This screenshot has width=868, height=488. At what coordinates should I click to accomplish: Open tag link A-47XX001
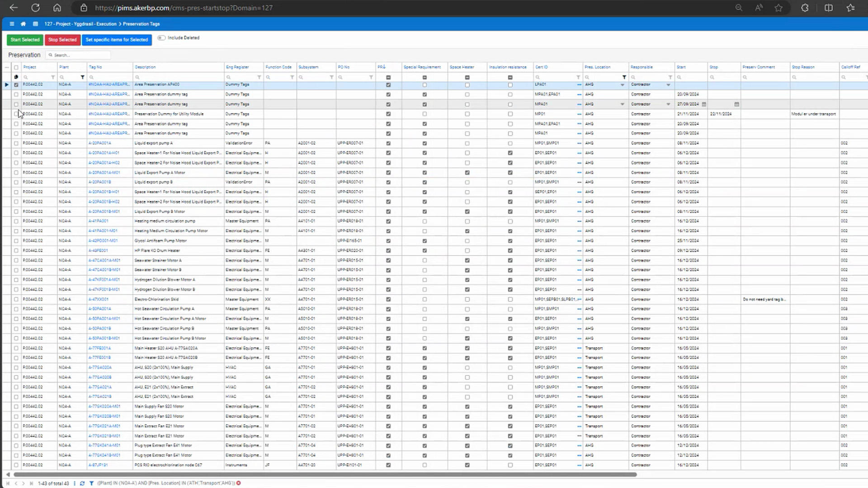click(99, 300)
